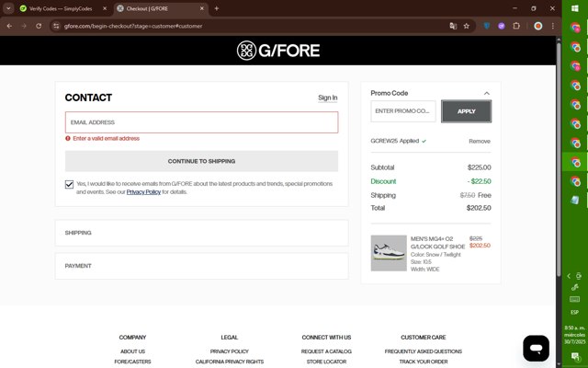This screenshot has width=588, height=368.
Task: Open the Chrome three-dot menu
Action: 553,26
